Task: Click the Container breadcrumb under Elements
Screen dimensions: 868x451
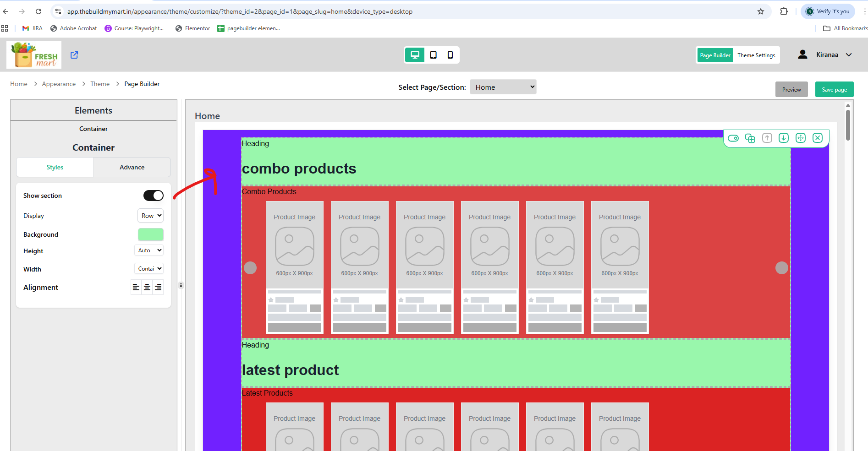Action: (93, 129)
